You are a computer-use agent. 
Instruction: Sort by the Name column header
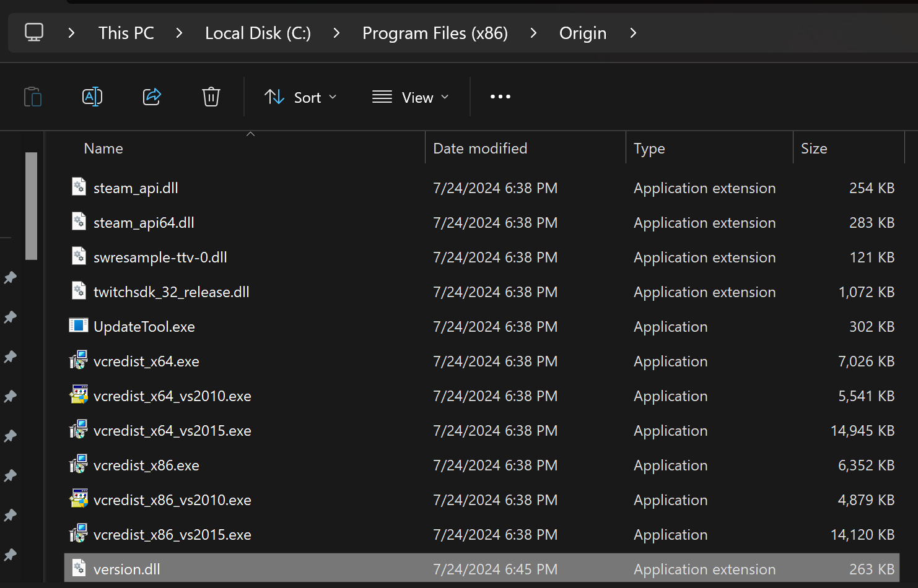[x=103, y=149]
